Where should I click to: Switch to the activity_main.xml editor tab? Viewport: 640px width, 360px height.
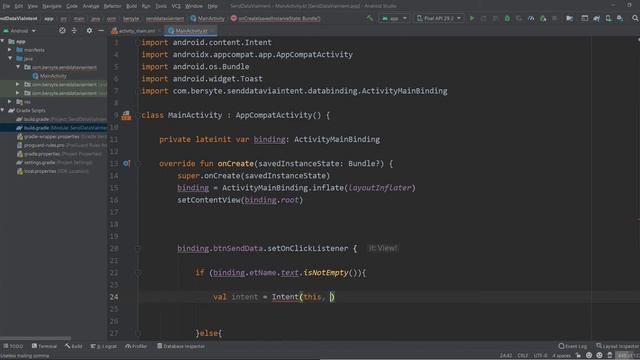click(136, 31)
